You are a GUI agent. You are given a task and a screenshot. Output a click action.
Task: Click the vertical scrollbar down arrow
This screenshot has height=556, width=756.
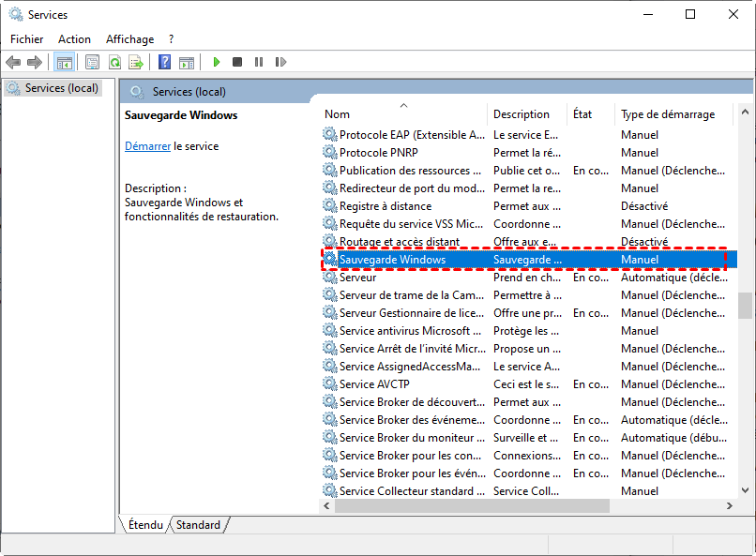coord(745,491)
